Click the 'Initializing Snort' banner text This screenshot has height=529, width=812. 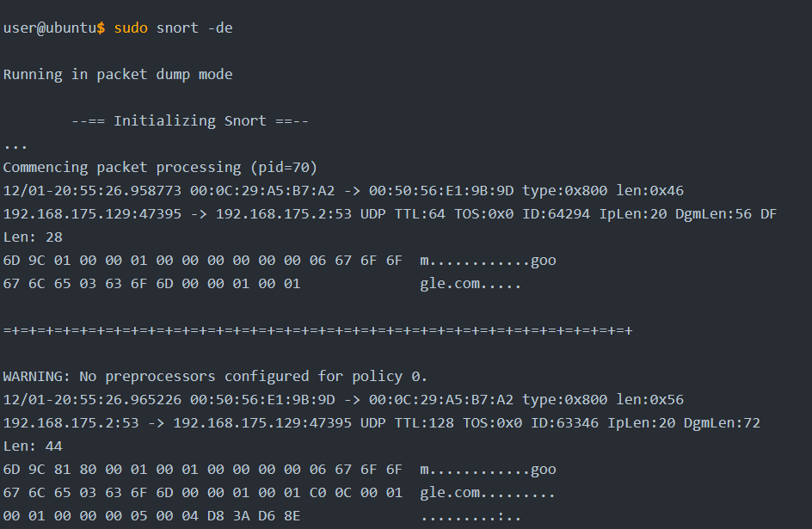click(190, 121)
